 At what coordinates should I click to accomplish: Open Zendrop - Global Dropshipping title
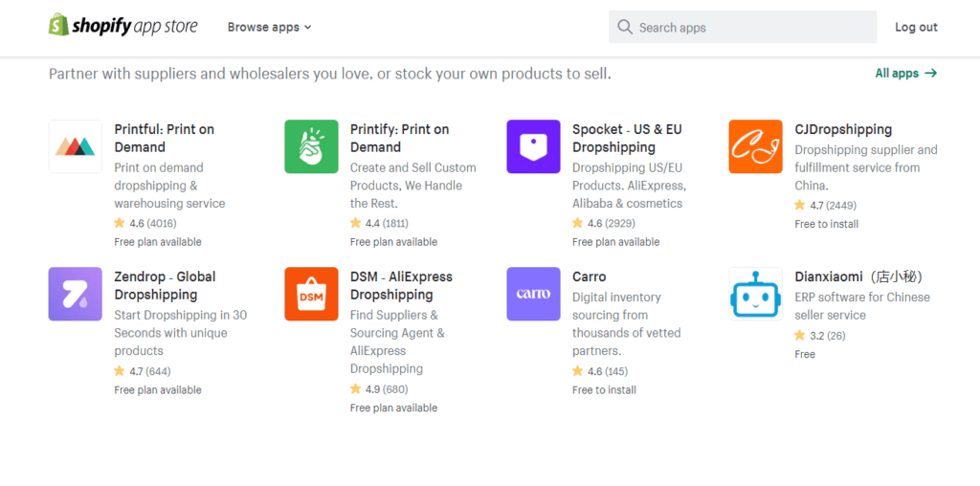(x=165, y=285)
